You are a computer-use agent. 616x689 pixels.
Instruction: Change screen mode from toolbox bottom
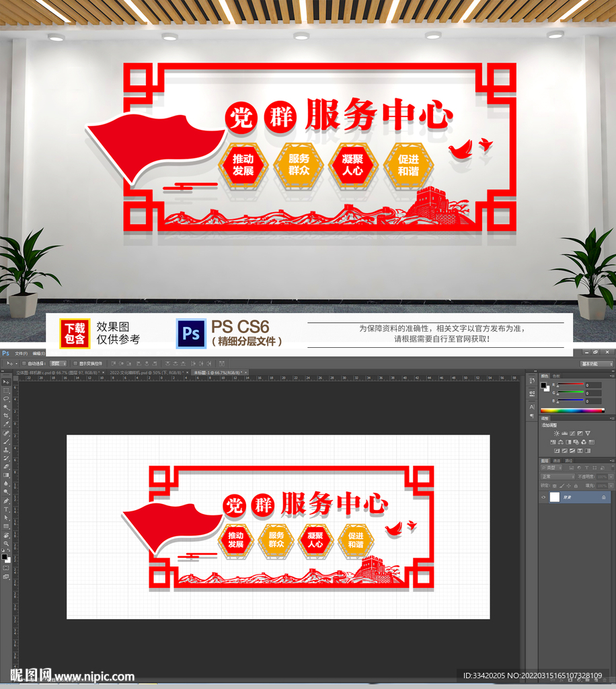[x=6, y=577]
